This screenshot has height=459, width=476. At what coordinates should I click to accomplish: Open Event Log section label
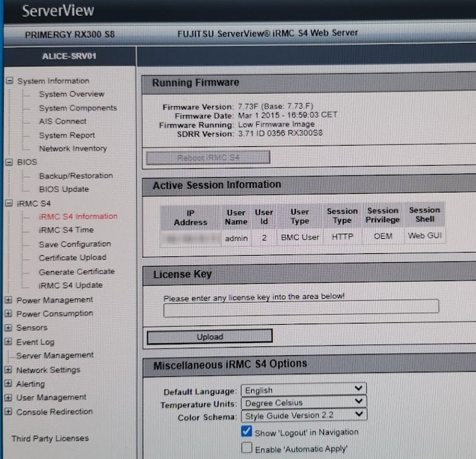coord(35,342)
